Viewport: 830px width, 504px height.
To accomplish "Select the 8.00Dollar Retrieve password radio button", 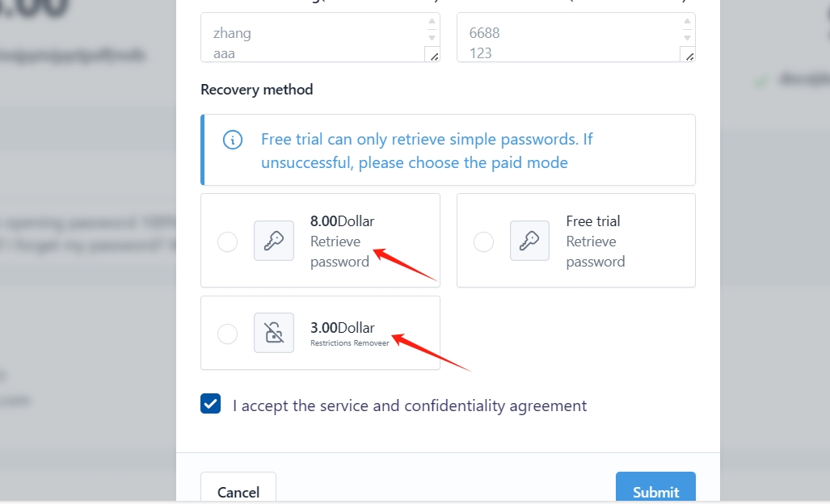I will [228, 241].
